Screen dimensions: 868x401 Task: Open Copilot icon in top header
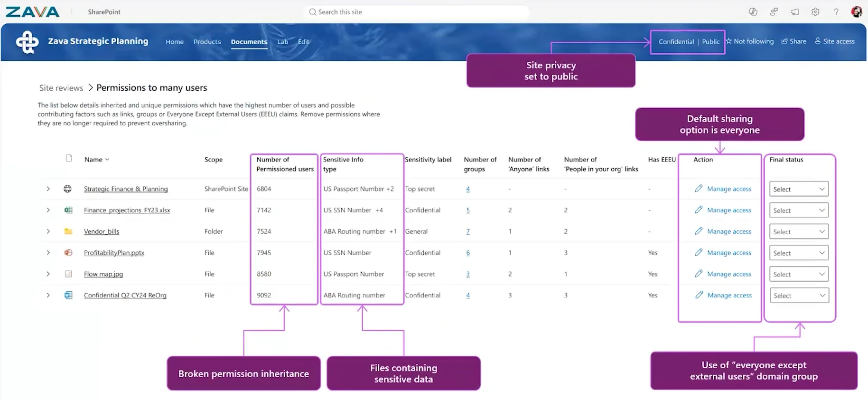point(753,12)
